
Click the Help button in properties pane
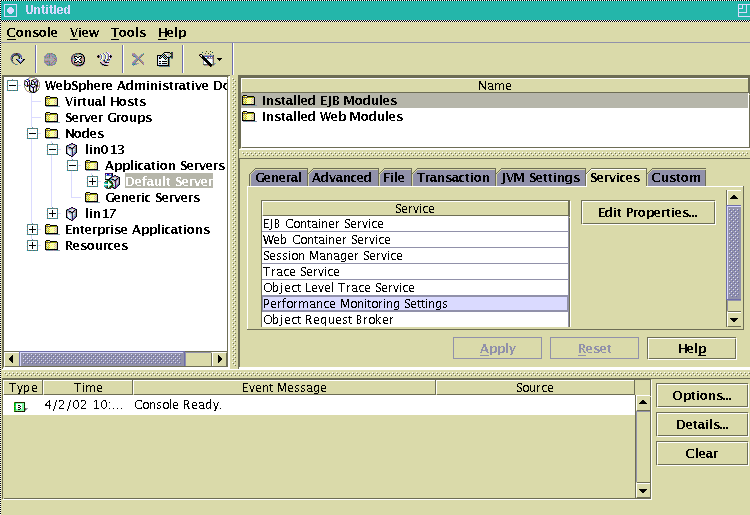[692, 348]
